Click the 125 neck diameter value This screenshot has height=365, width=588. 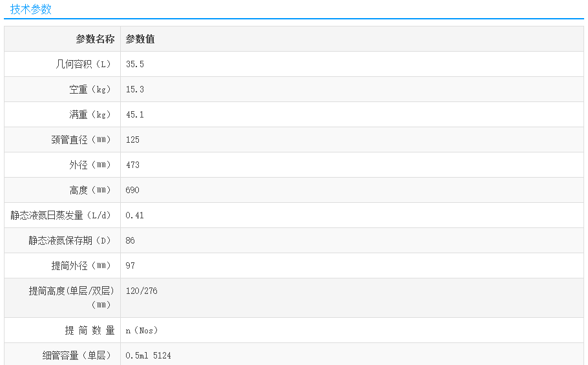(132, 140)
